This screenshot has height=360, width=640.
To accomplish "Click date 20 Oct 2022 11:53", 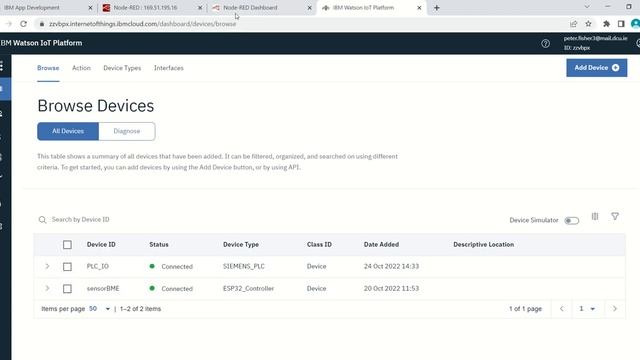I will point(391,289).
